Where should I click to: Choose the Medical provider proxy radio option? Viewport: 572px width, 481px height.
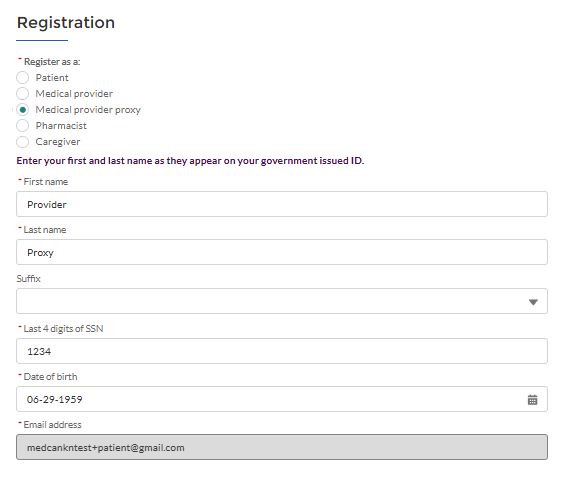(x=23, y=110)
